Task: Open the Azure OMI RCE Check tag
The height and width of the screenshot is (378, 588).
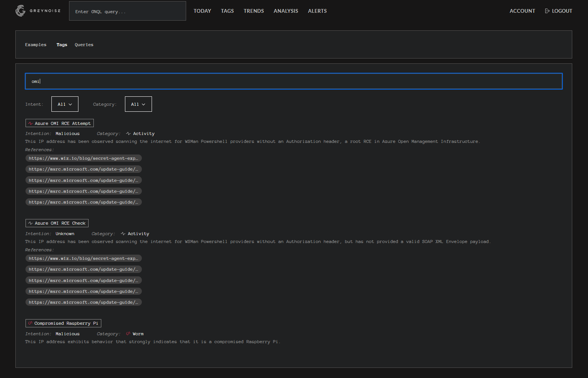Action: tap(57, 223)
